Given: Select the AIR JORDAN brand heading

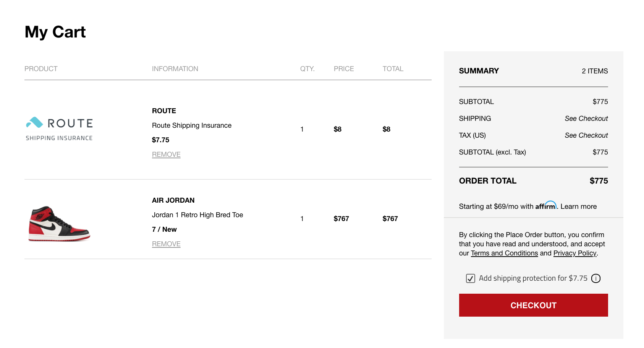Looking at the screenshot, I should (173, 200).
